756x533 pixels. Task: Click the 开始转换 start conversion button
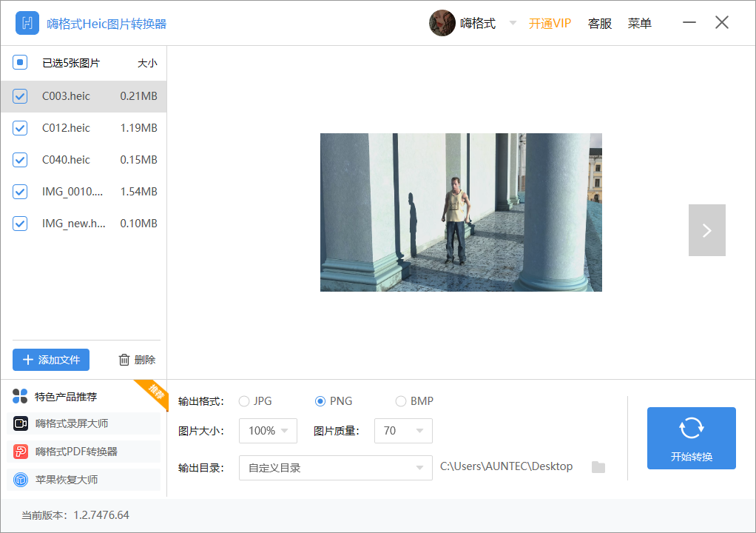pos(691,438)
